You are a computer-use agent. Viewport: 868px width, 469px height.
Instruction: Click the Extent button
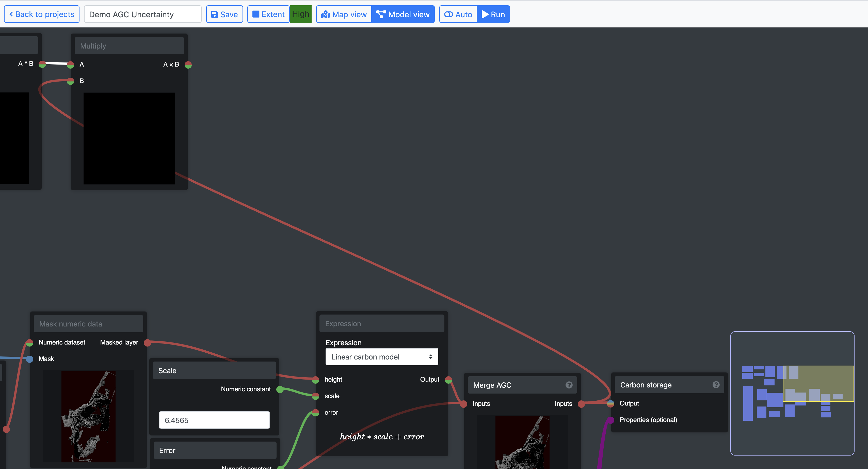point(268,14)
